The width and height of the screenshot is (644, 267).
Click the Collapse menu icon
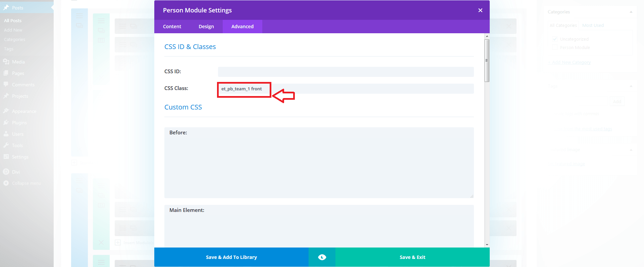6,183
